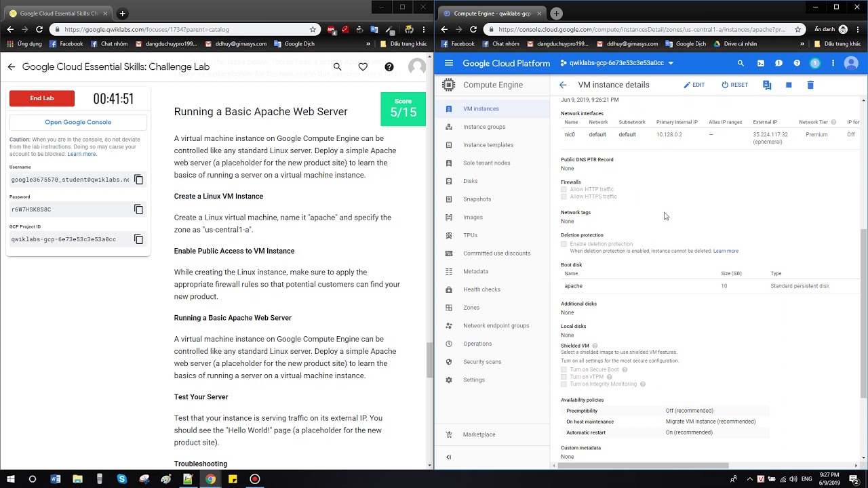
Task: Open the recording app in the taskbar
Action: pos(255,479)
